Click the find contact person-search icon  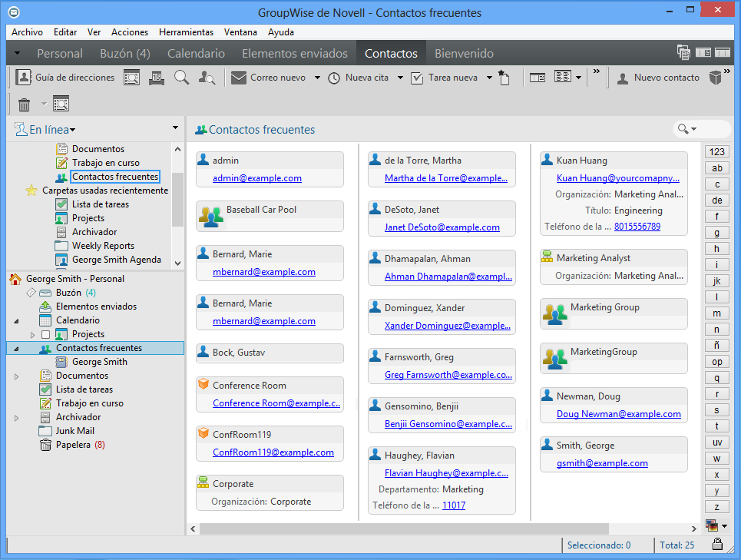[207, 78]
